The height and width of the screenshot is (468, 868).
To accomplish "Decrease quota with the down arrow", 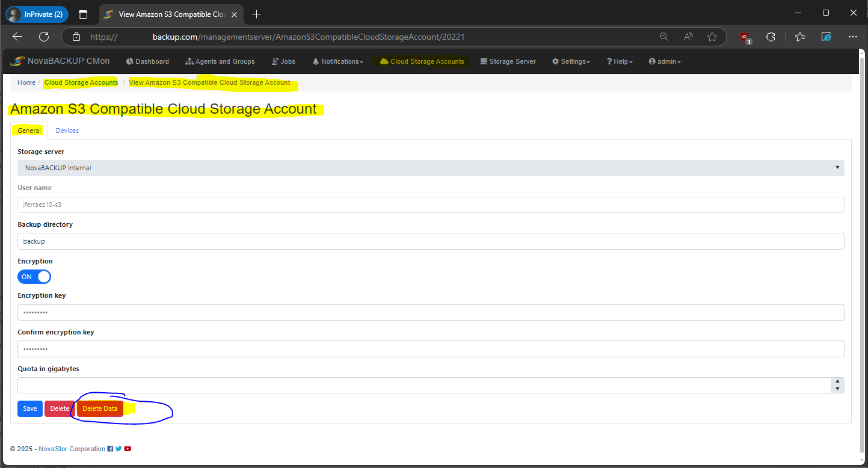I will [x=837, y=389].
